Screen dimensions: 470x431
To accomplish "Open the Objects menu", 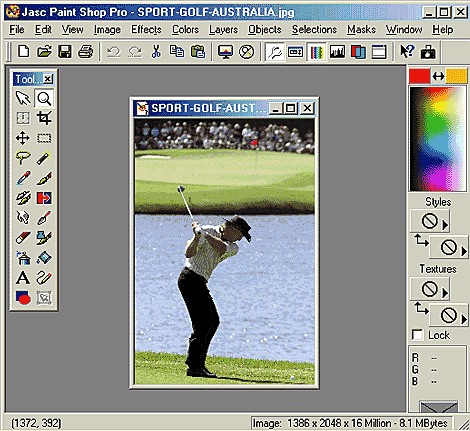I will [x=265, y=30].
